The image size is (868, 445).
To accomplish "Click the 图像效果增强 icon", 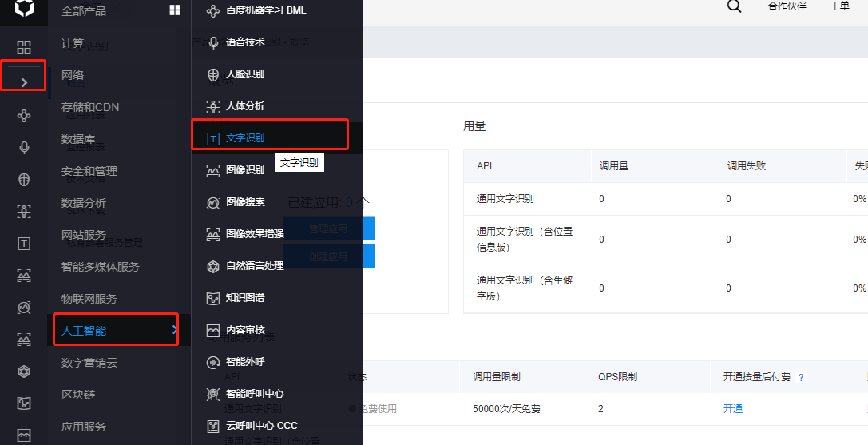I will click(x=213, y=234).
